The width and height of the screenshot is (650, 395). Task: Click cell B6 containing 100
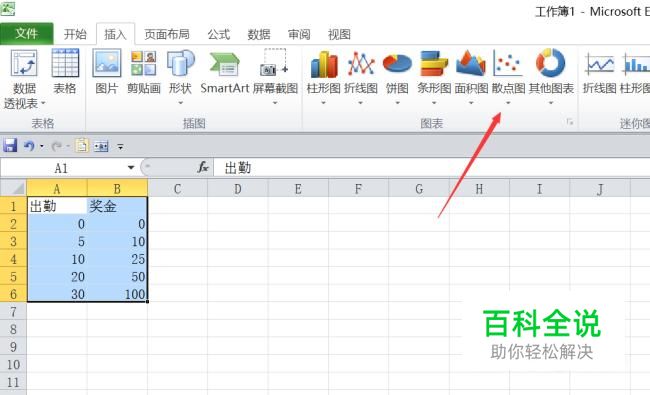click(117, 293)
